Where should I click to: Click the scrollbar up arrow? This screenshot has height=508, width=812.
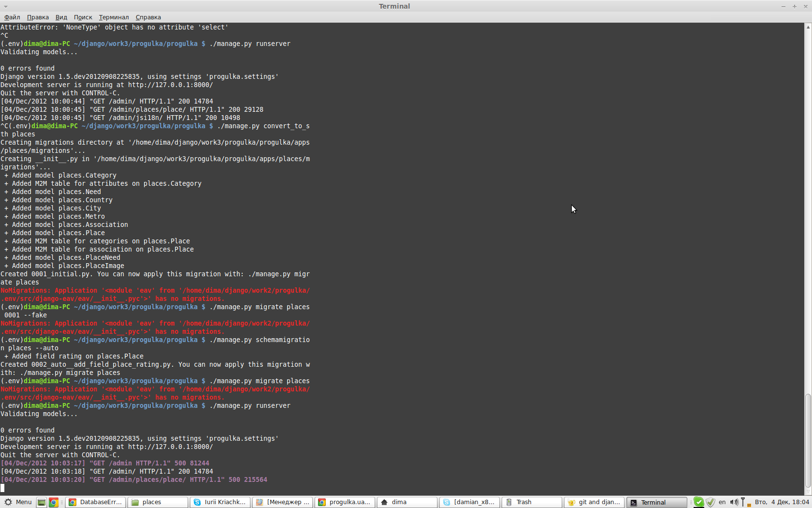coord(808,27)
